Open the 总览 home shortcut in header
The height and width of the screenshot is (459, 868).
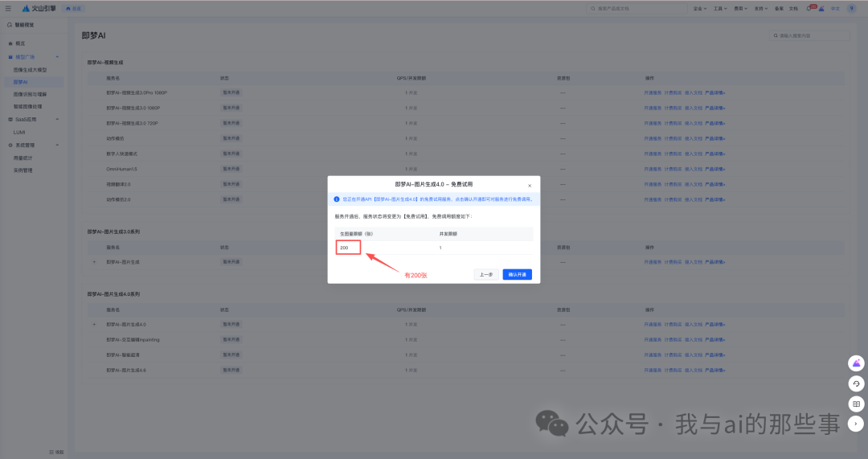click(74, 8)
